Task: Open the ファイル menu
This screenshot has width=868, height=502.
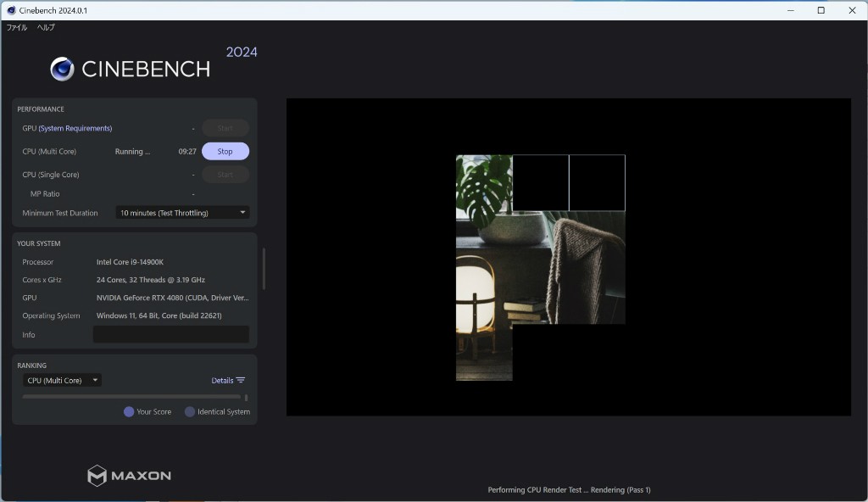Action: click(x=17, y=27)
